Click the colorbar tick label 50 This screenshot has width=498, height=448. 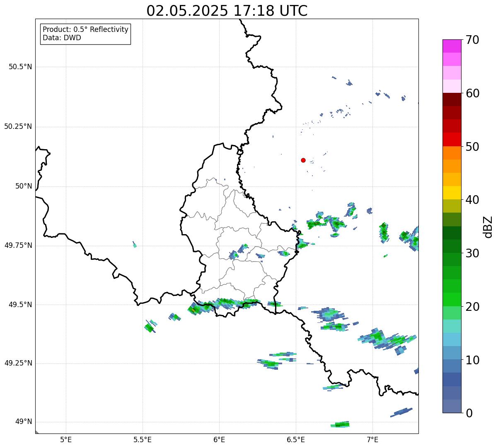pyautogui.click(x=472, y=147)
